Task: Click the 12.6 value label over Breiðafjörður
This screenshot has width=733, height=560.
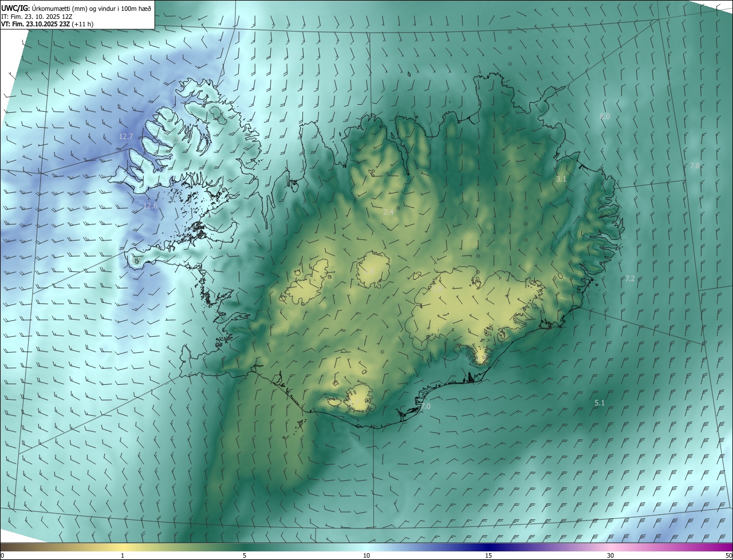Action: pyautogui.click(x=150, y=206)
